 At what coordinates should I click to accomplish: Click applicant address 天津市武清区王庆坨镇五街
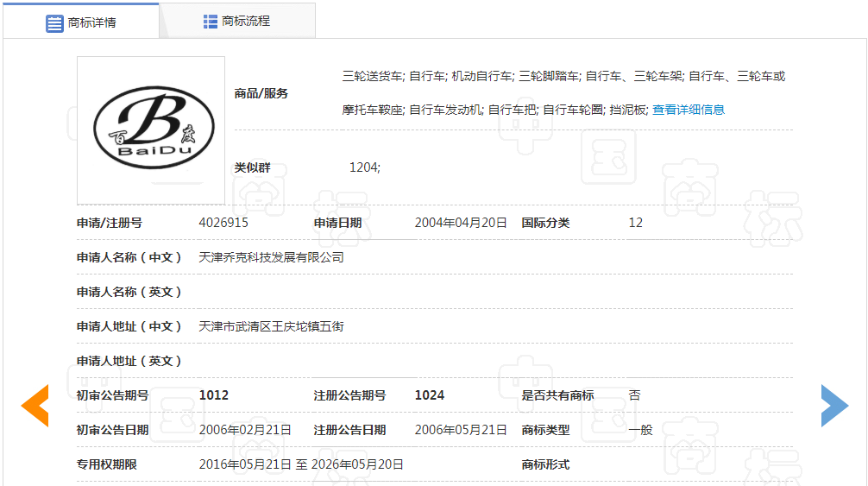point(271,326)
